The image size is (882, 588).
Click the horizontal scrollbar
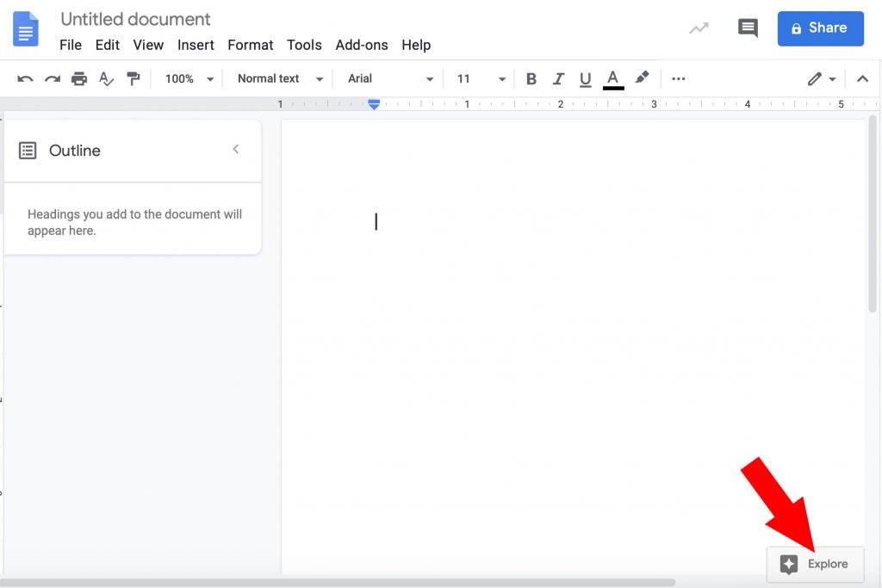click(338, 582)
